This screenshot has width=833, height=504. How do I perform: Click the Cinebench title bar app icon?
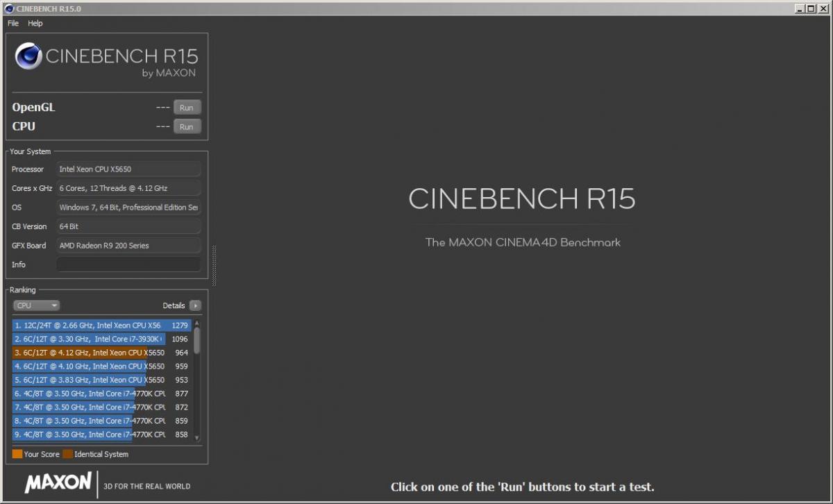(8, 8)
